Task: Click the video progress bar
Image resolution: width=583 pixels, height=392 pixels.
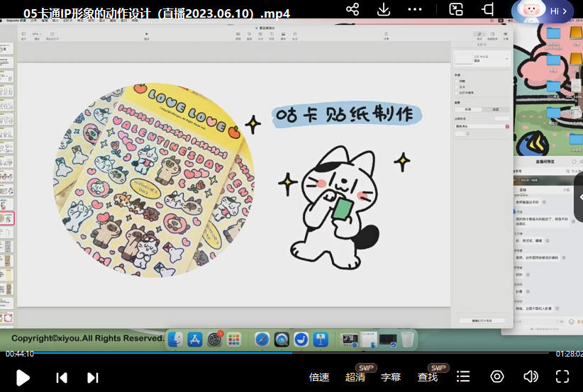Action: coord(284,352)
